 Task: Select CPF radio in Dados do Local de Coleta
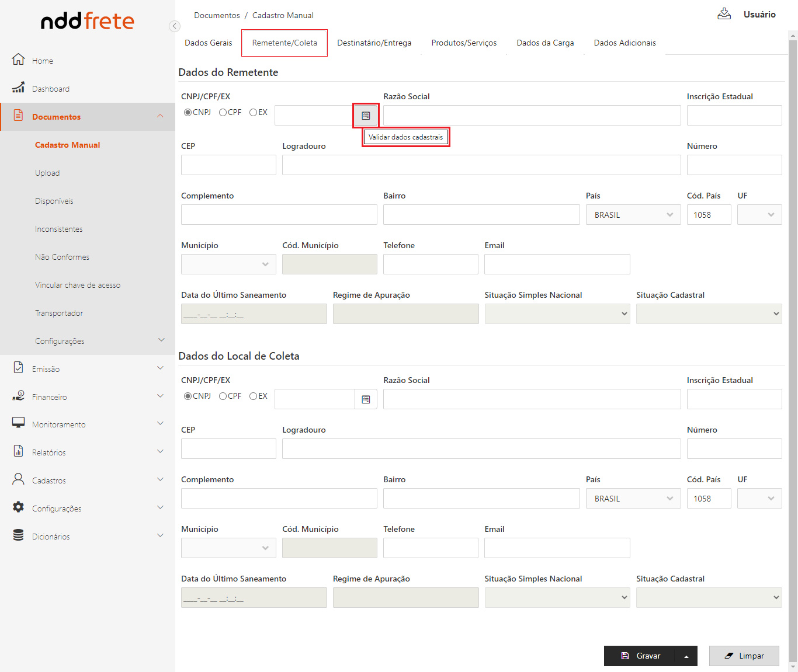click(x=223, y=396)
